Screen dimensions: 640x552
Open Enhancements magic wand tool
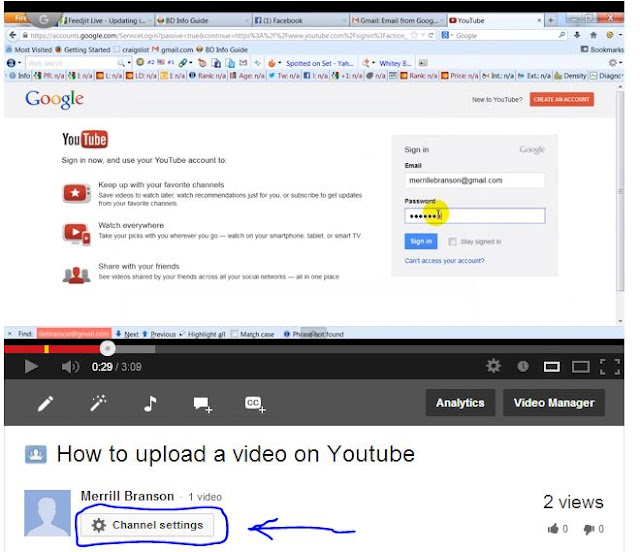point(98,403)
